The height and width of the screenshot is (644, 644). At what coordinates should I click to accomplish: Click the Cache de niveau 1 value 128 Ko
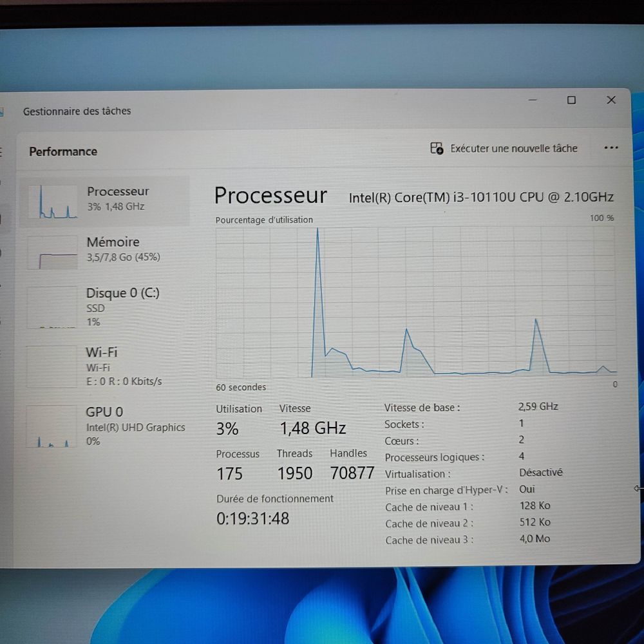click(x=535, y=506)
